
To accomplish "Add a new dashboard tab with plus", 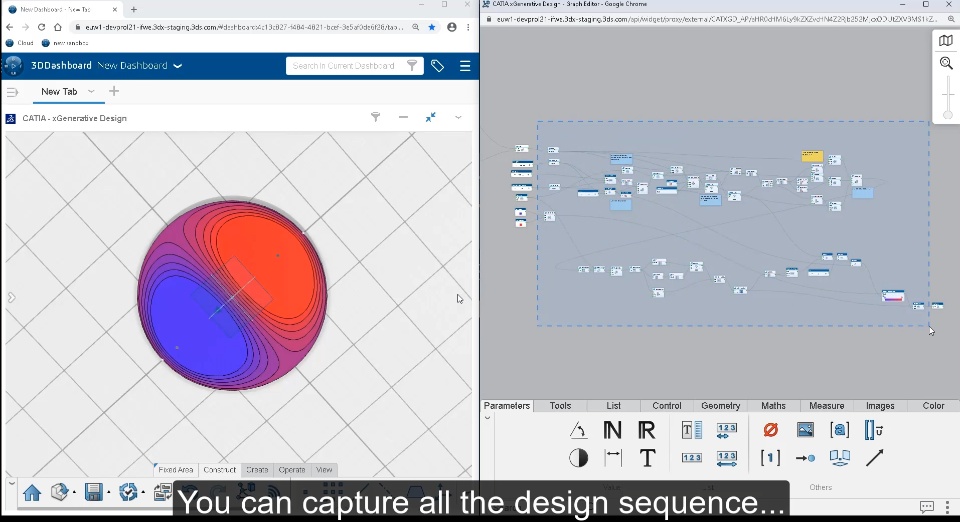I will (x=114, y=91).
